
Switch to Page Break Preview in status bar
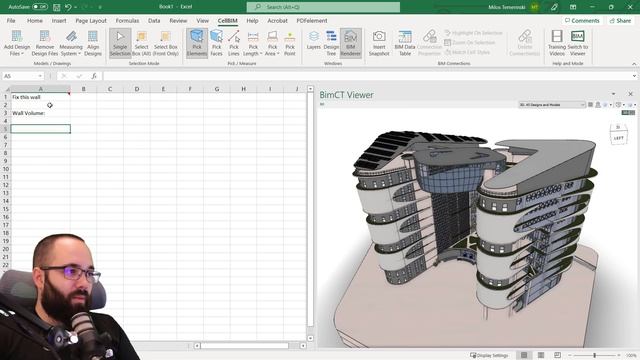(x=557, y=355)
